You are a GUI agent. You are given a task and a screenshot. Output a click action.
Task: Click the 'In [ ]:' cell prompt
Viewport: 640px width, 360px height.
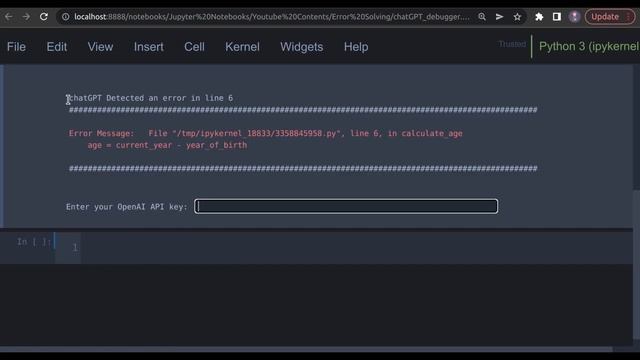pos(34,242)
